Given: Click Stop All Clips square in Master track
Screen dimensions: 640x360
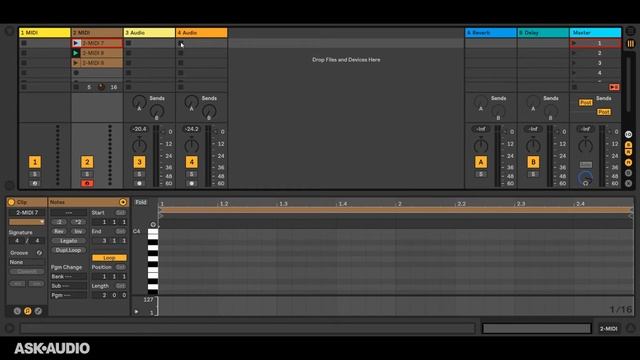Looking at the screenshot, I should click(x=575, y=87).
